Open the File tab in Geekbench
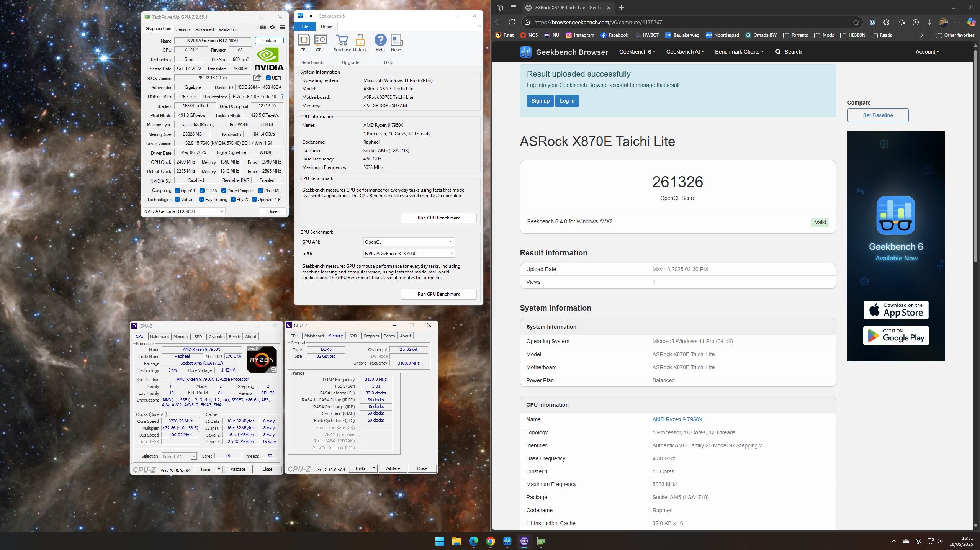Viewport: 980px width, 550px height. [305, 26]
